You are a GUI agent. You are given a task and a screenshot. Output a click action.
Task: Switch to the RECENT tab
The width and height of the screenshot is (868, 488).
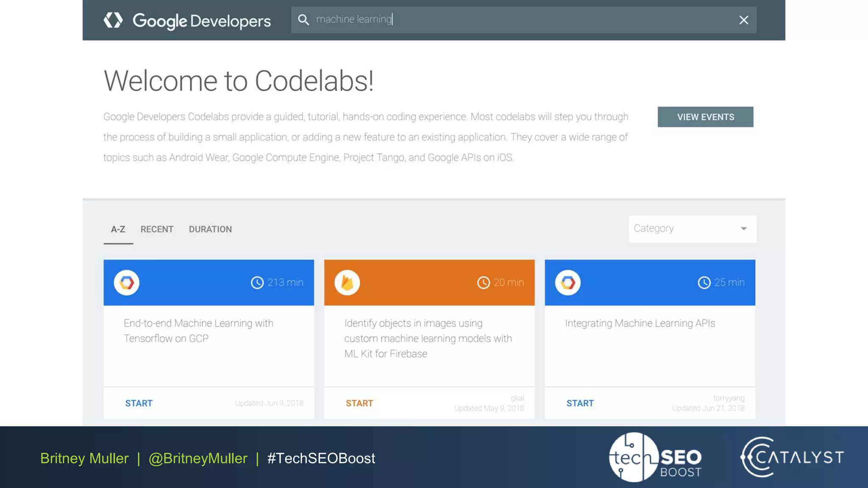point(157,229)
